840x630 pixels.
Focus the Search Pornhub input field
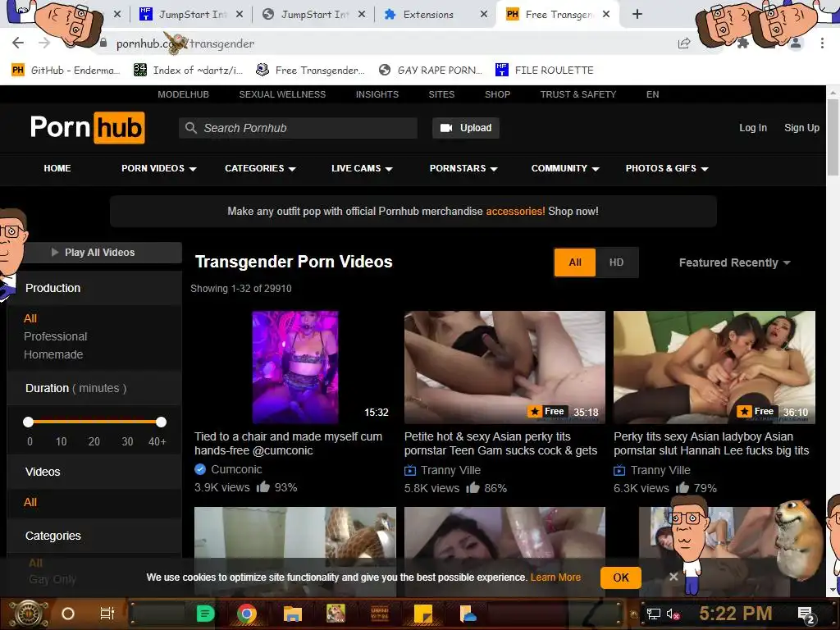298,128
